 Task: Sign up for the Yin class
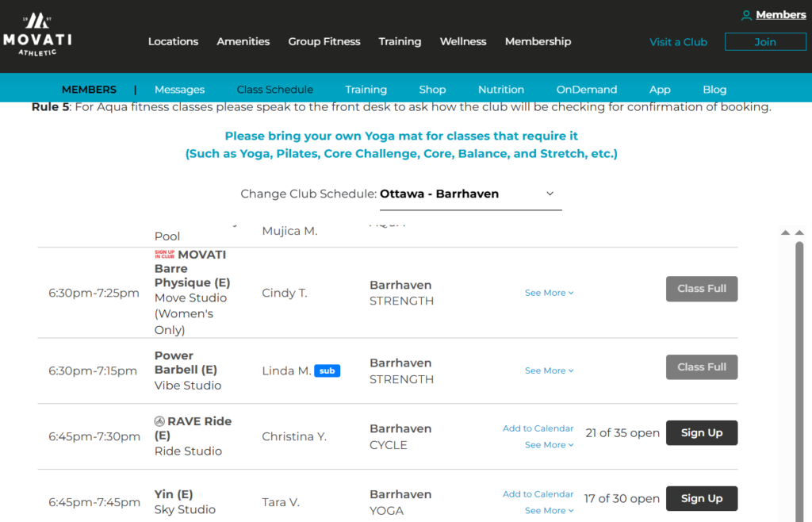[x=702, y=499]
